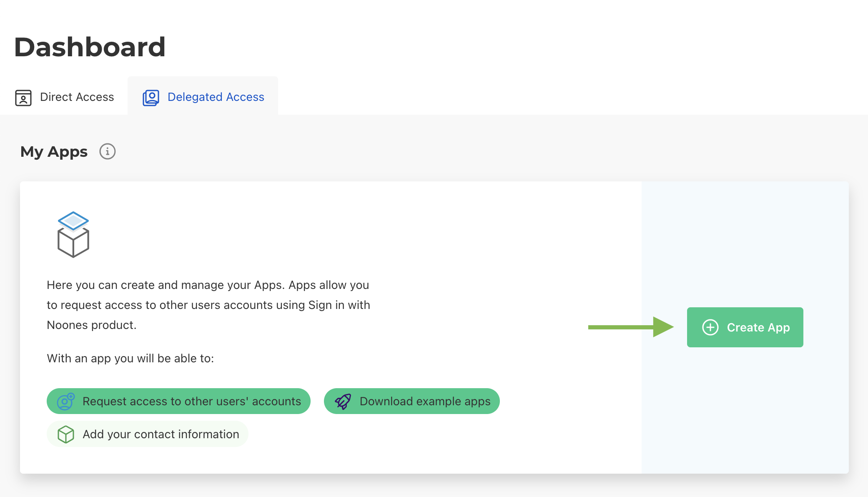Click the Delegated Access users icon
Image resolution: width=868 pixels, height=497 pixels.
point(151,98)
